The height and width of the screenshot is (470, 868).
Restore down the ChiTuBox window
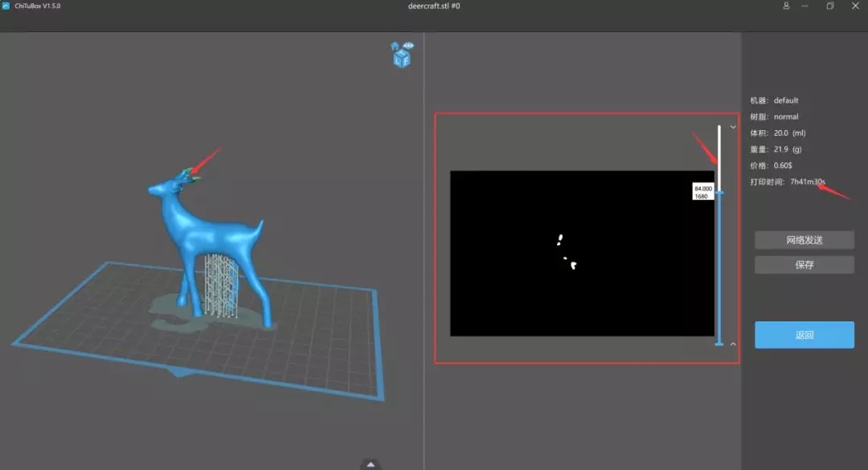829,6
